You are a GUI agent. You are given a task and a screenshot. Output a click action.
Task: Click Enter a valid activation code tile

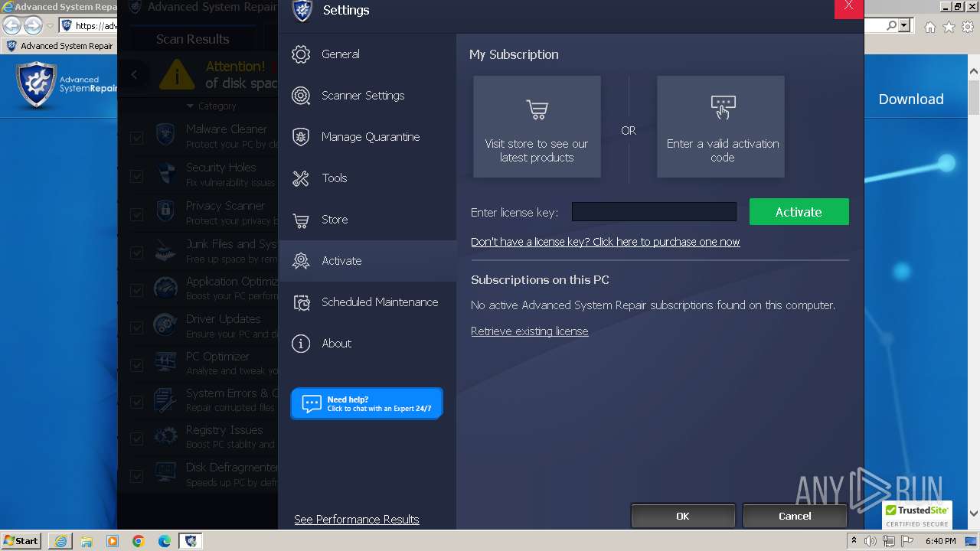(x=720, y=127)
